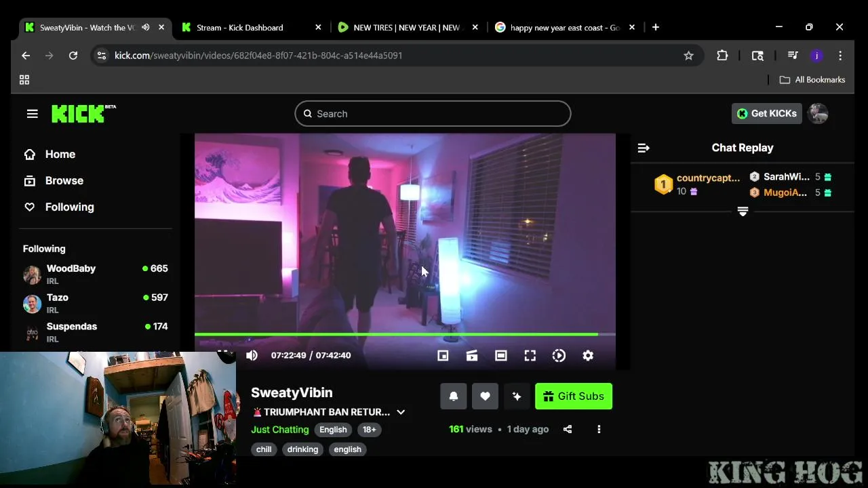Screen dimensions: 868x488
Task: Switch to Stream - Kick Dashboard tab
Action: (240, 28)
